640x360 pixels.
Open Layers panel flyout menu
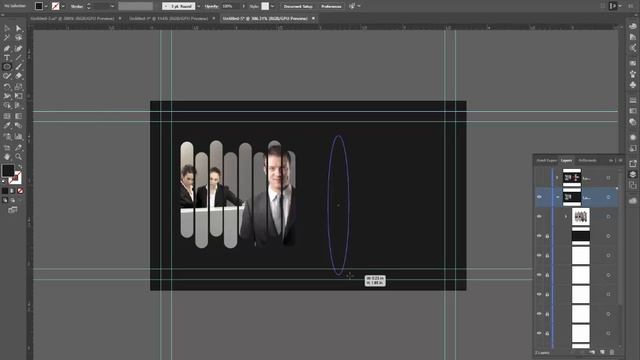click(x=620, y=160)
